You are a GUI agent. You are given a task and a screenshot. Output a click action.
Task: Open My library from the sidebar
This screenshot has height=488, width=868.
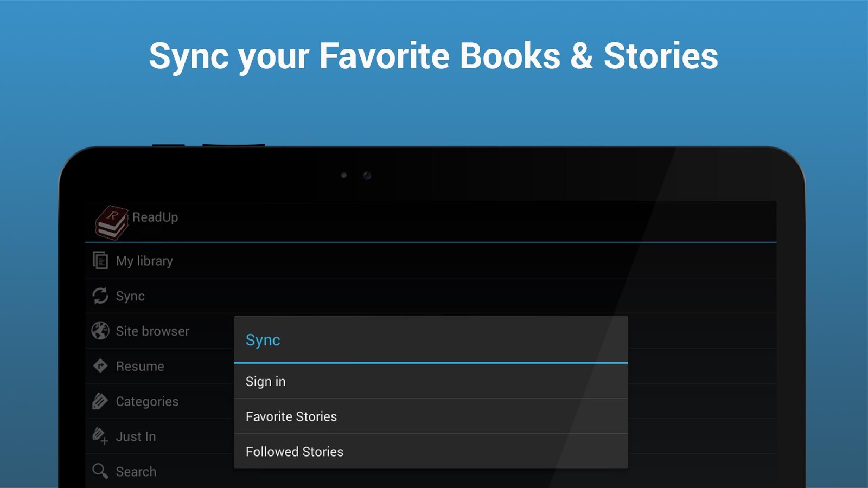(143, 260)
